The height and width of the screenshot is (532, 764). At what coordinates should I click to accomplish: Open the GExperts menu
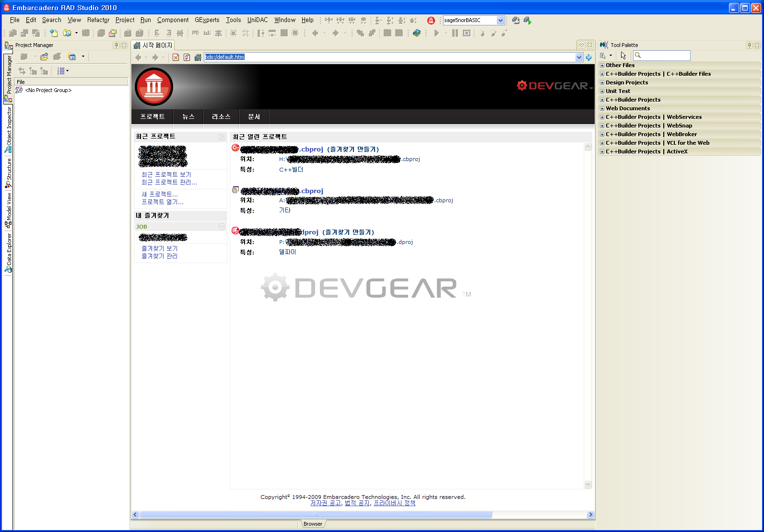[x=207, y=20]
